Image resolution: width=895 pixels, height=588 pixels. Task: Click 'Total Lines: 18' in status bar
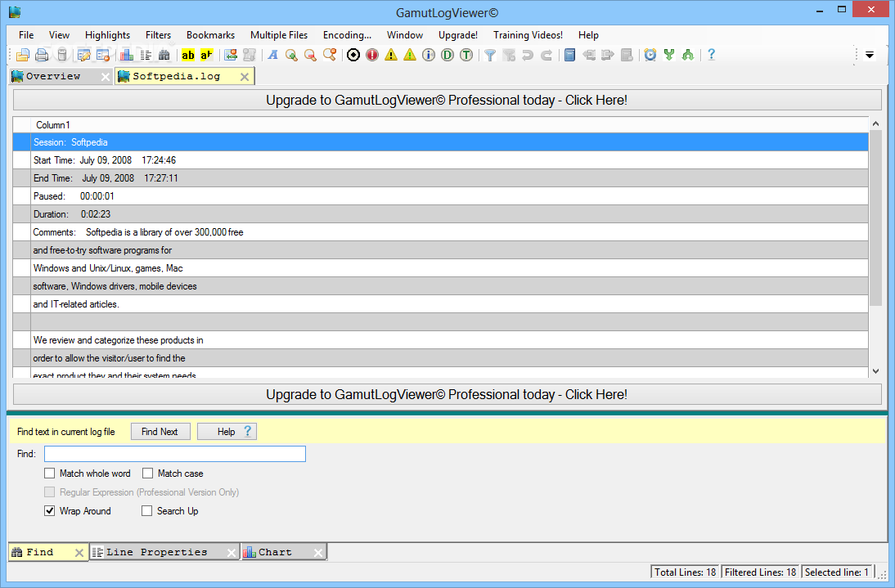pos(685,572)
